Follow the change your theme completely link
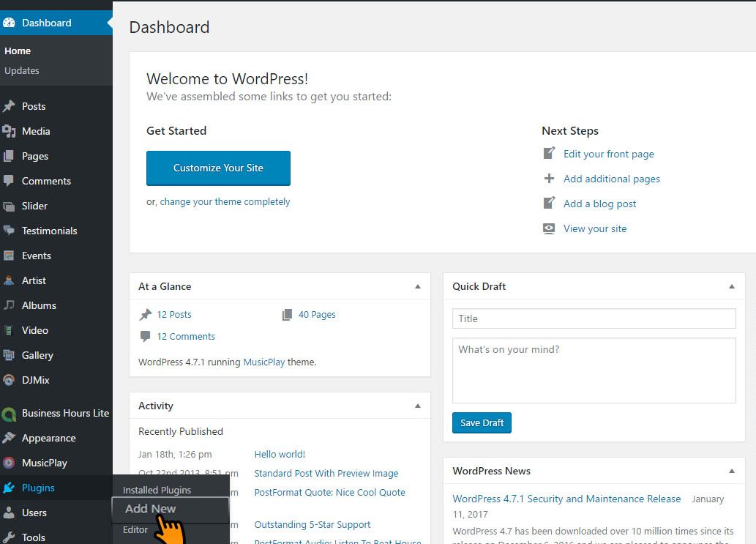This screenshot has height=544, width=756. [x=225, y=201]
